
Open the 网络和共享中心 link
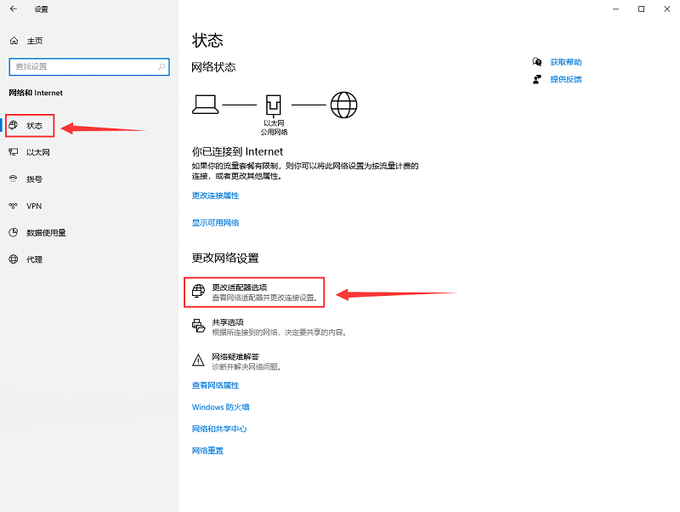point(219,429)
